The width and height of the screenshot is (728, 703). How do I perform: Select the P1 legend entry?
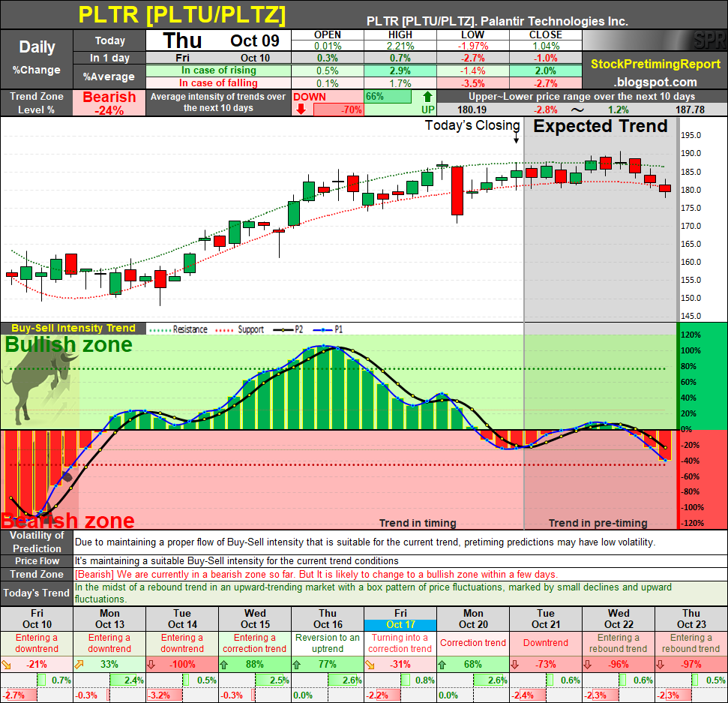[x=328, y=329]
